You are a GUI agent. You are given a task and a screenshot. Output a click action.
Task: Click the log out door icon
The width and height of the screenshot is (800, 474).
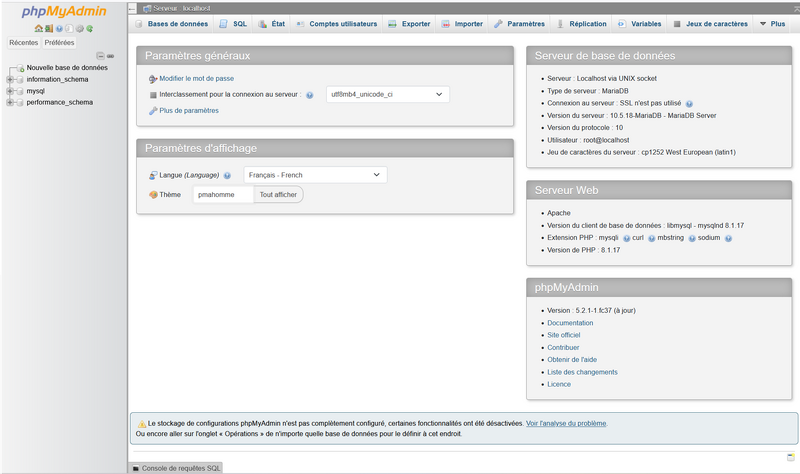(49, 29)
